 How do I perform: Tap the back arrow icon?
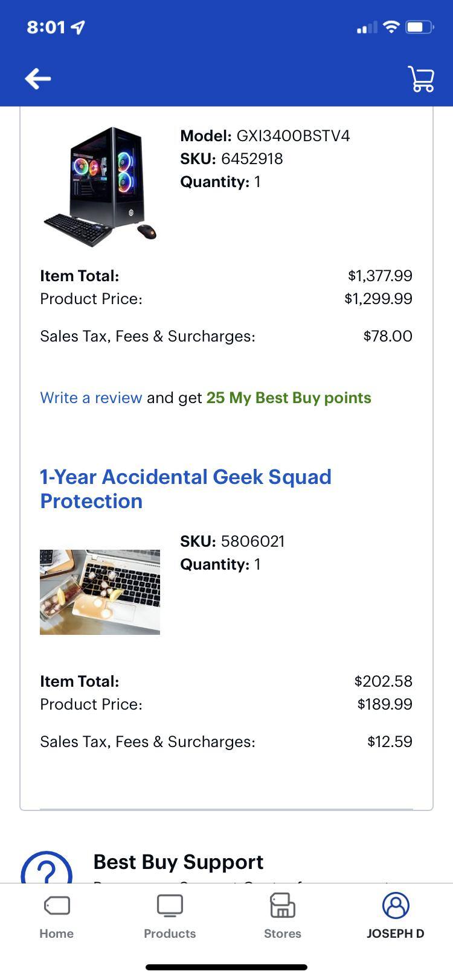[37, 78]
